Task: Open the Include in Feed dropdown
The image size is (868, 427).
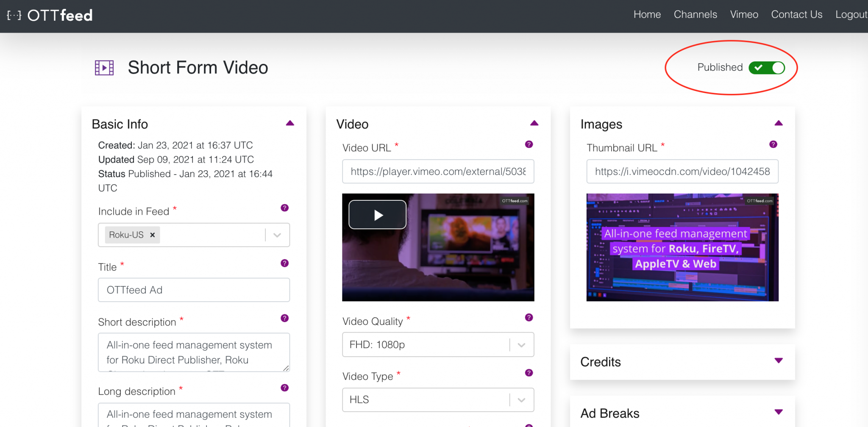Action: pos(277,235)
